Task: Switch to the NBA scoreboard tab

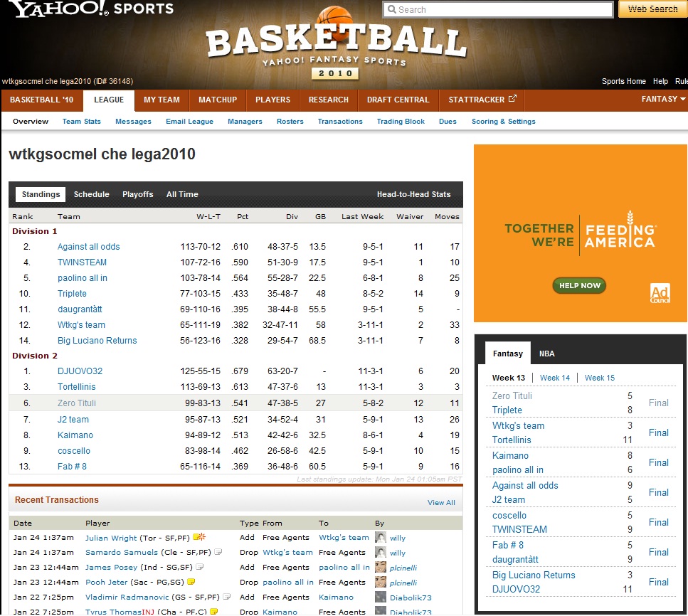Action: (546, 354)
